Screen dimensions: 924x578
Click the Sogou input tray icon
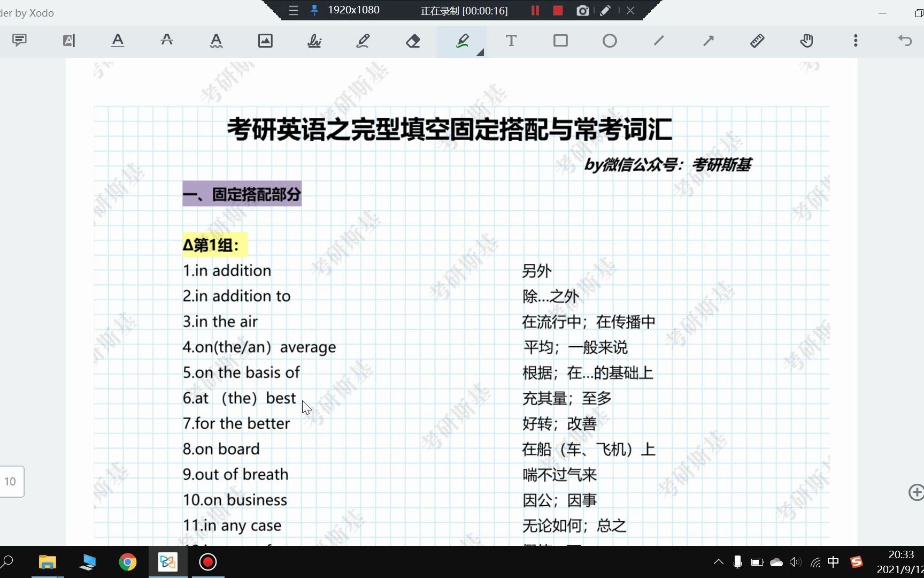(x=856, y=562)
